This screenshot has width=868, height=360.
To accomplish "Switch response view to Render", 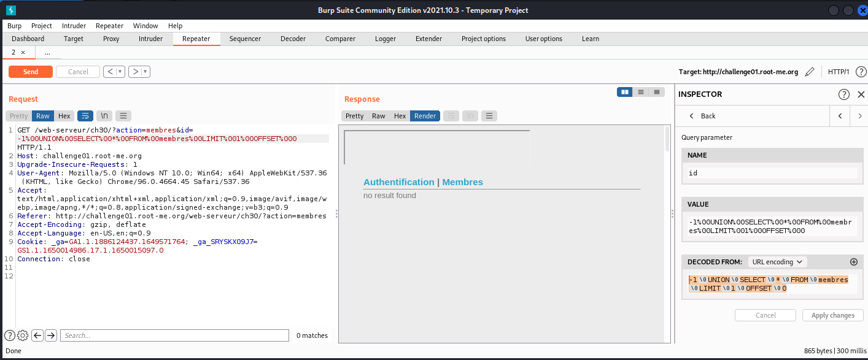I will [x=425, y=116].
